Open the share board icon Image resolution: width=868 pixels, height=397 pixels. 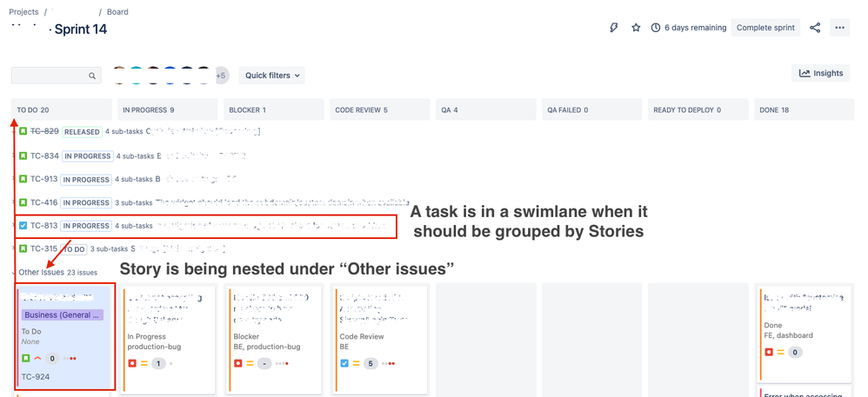click(x=815, y=28)
